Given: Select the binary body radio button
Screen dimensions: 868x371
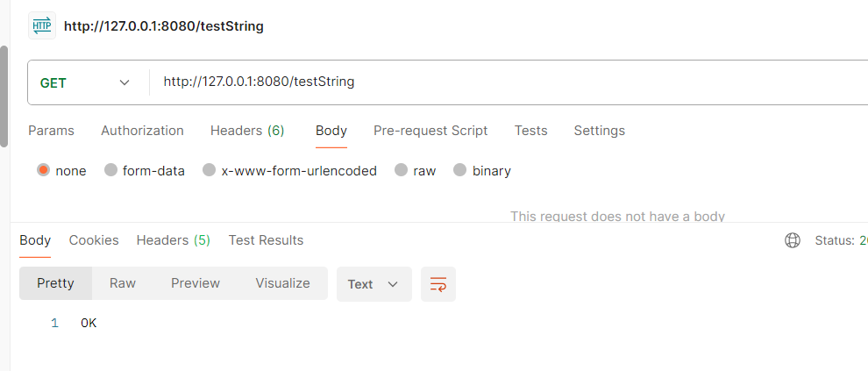Looking at the screenshot, I should (x=460, y=170).
